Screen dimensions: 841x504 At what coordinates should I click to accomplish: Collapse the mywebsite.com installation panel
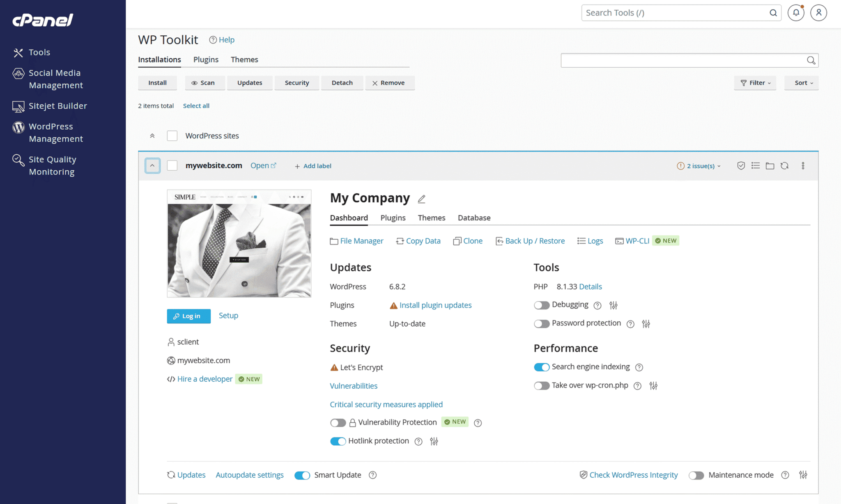(x=152, y=165)
